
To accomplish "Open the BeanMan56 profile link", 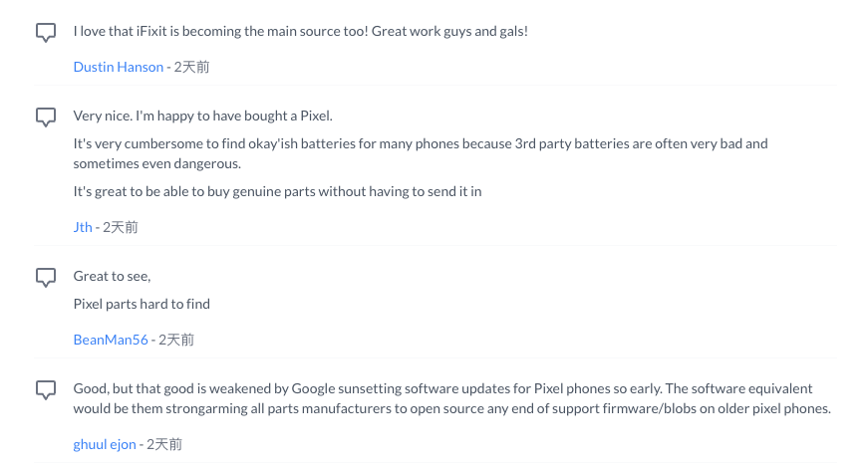I will pyautogui.click(x=111, y=340).
